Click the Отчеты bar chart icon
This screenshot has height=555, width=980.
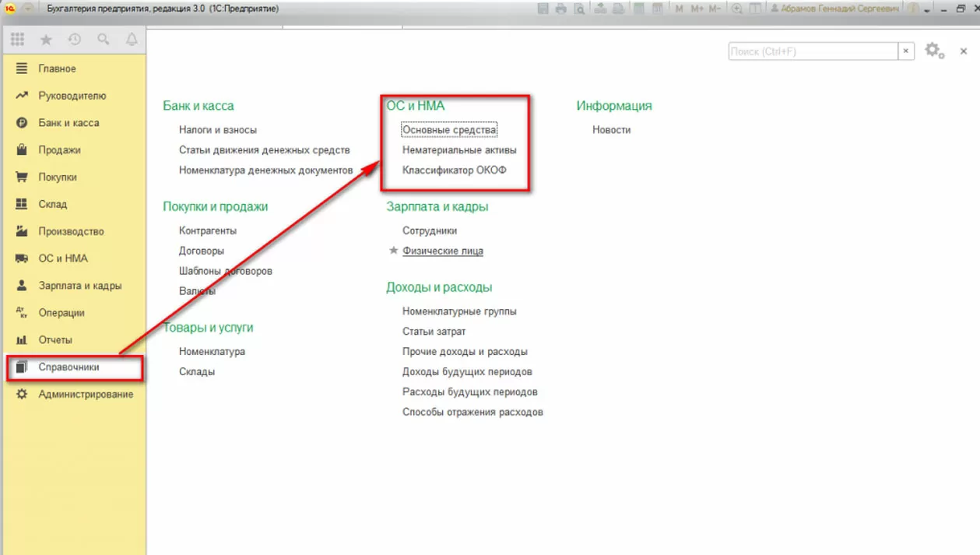pyautogui.click(x=22, y=340)
